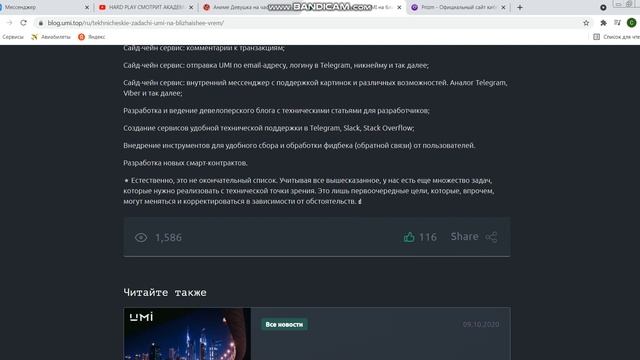Screen dimensions: 640x360
Task: Click the line about Telegram, Slack, Stack Overflow
Action: tap(269, 128)
